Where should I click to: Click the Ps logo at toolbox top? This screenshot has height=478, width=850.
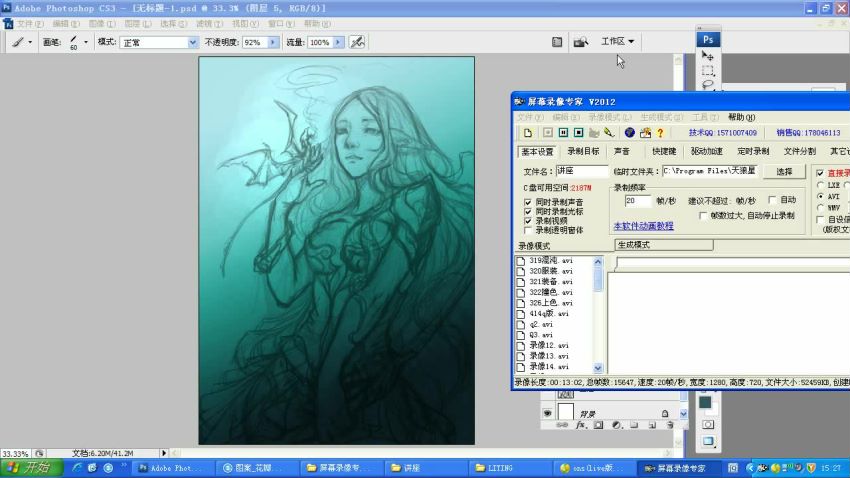click(x=708, y=40)
